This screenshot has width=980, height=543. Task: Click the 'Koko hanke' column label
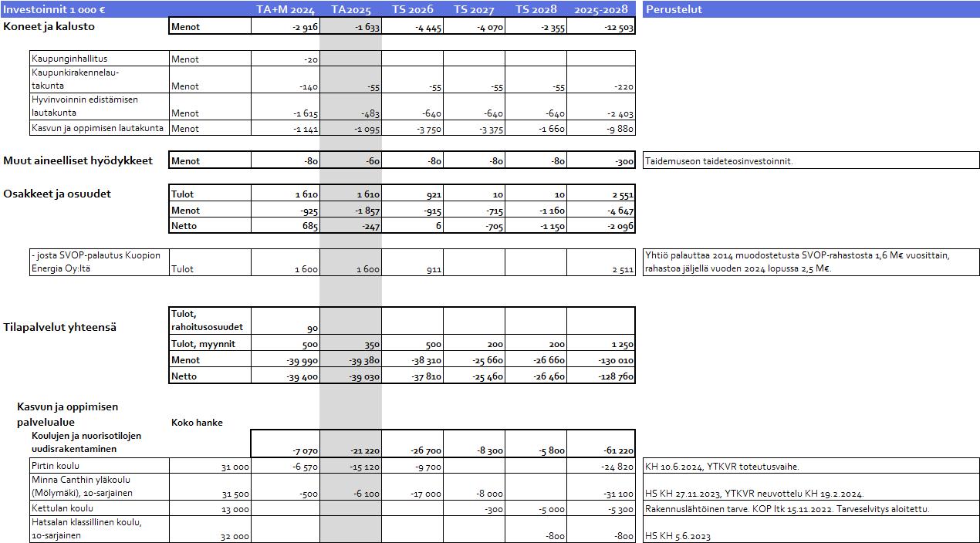pyautogui.click(x=197, y=423)
